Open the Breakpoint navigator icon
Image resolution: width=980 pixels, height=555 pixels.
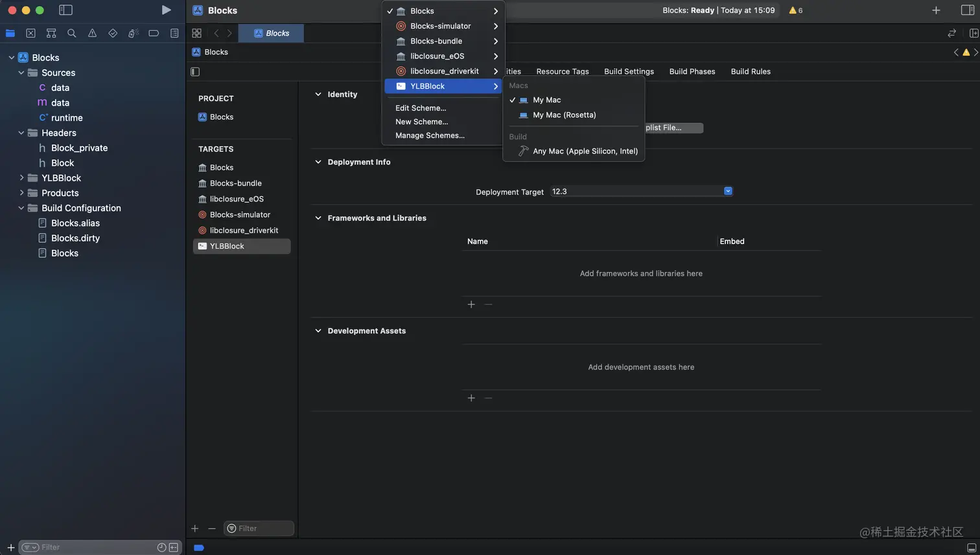pos(154,33)
